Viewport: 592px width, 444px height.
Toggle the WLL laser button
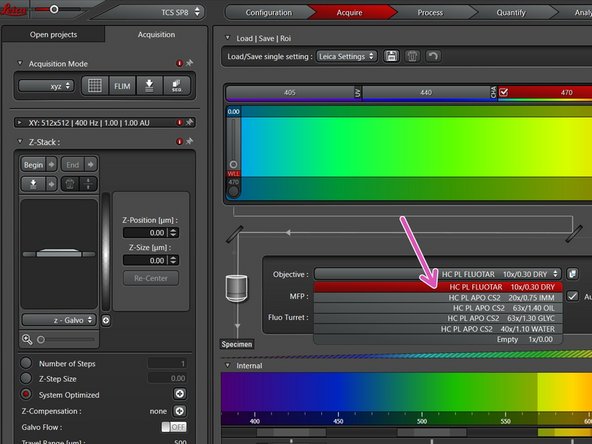(233, 174)
